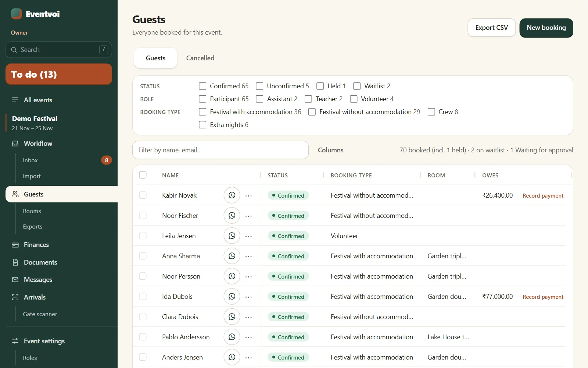Switch to the Cancelled tab
Viewport: 588px width, 368px height.
point(200,58)
